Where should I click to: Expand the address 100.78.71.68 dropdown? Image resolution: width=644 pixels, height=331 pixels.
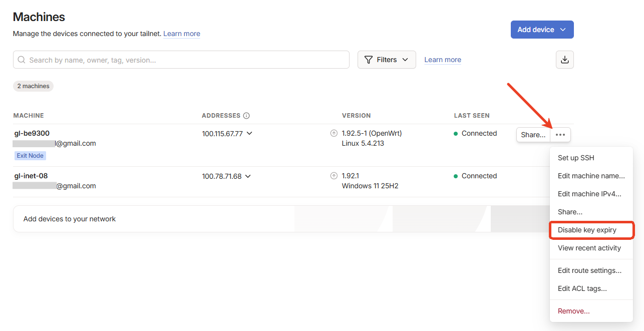[248, 176]
